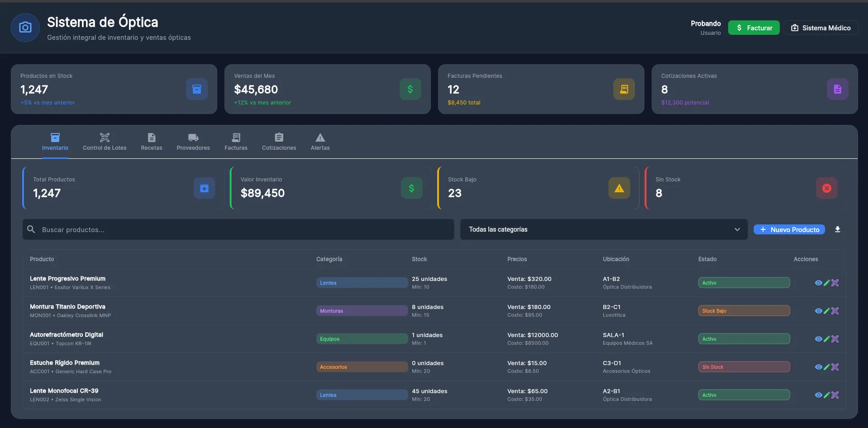Click the eye icon for Autorefractómetro Digital
The width and height of the screenshot is (868, 428).
pyautogui.click(x=818, y=339)
